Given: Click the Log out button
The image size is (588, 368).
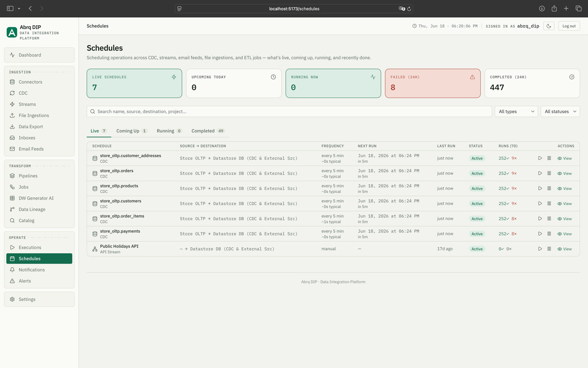Looking at the screenshot, I should coord(569,26).
